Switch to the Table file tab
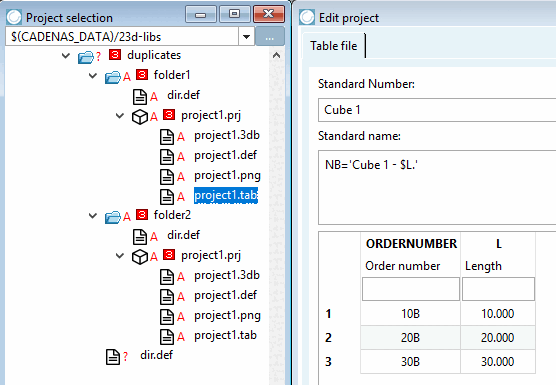 (x=333, y=46)
